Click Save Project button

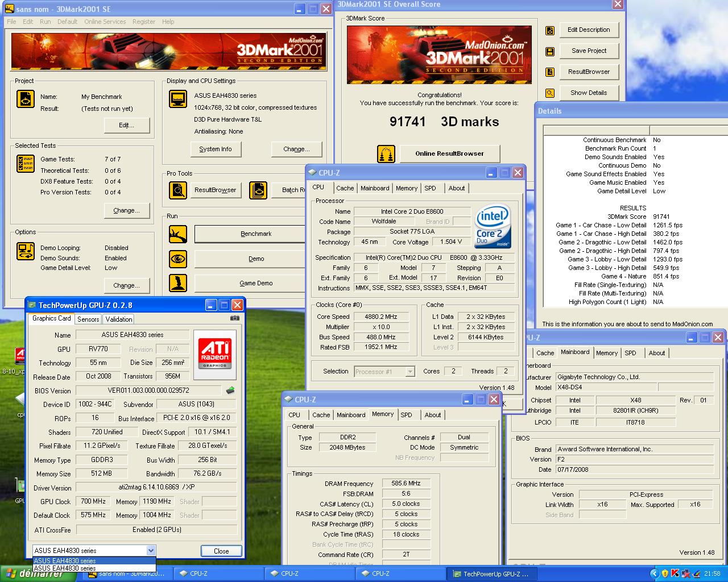pos(589,51)
